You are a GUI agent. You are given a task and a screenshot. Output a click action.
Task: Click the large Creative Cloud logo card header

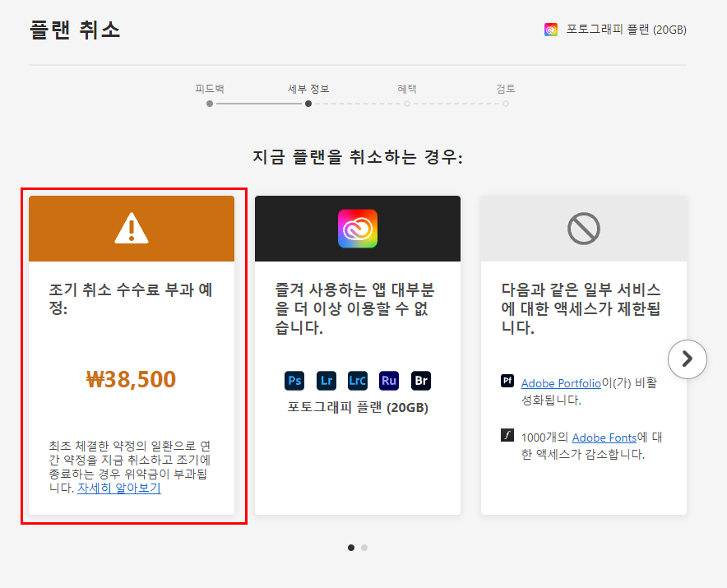(358, 229)
